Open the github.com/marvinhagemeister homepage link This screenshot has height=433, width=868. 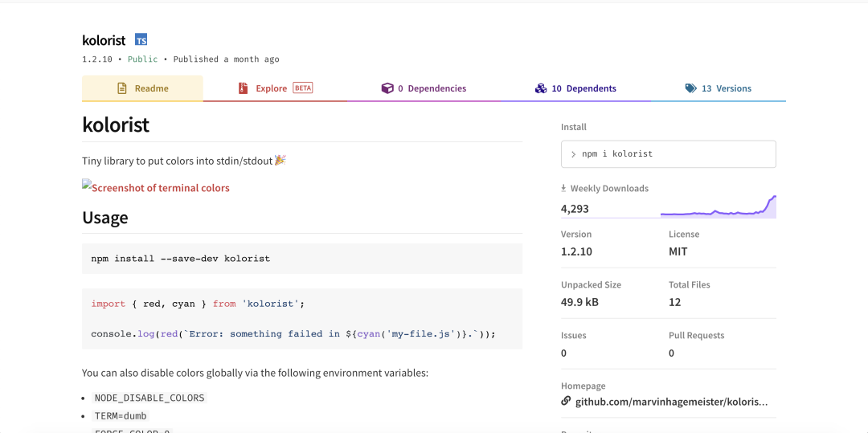click(x=671, y=402)
